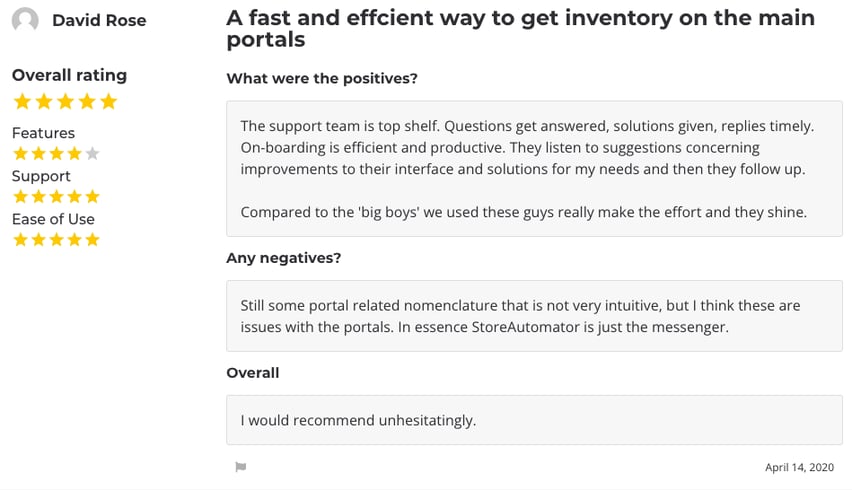Click the negatives review text box
Viewport: 852px width, 490px height.
534,316
